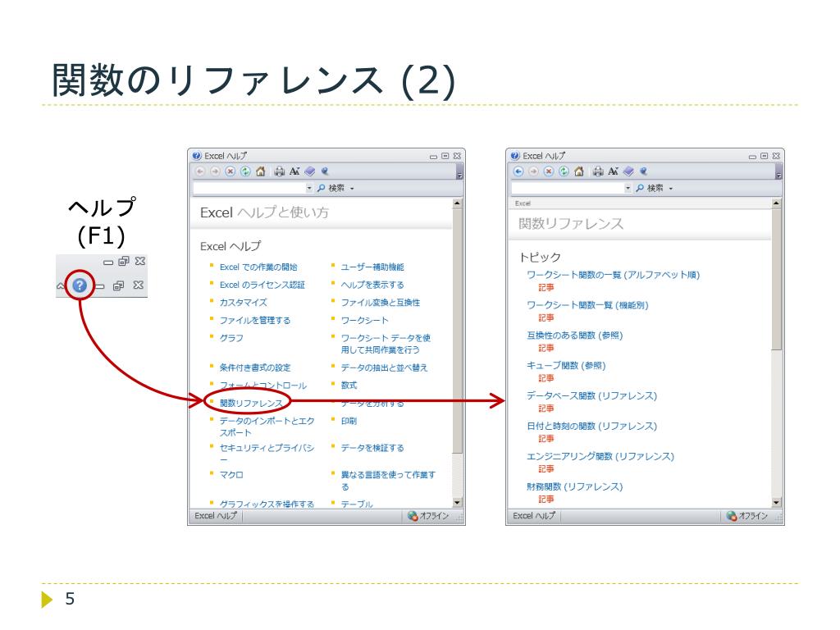Click Change Font Size icon in left Help window

[294, 171]
